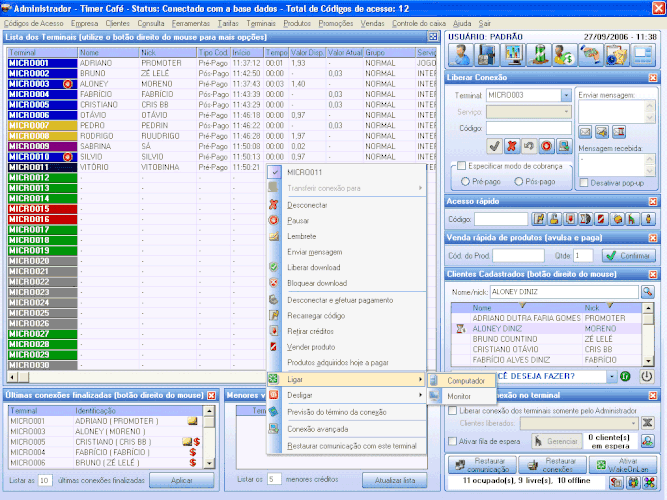Click the red X cancel icon in Liberar Conexão
This screenshot has width=667, height=500.
pyautogui.click(x=512, y=146)
